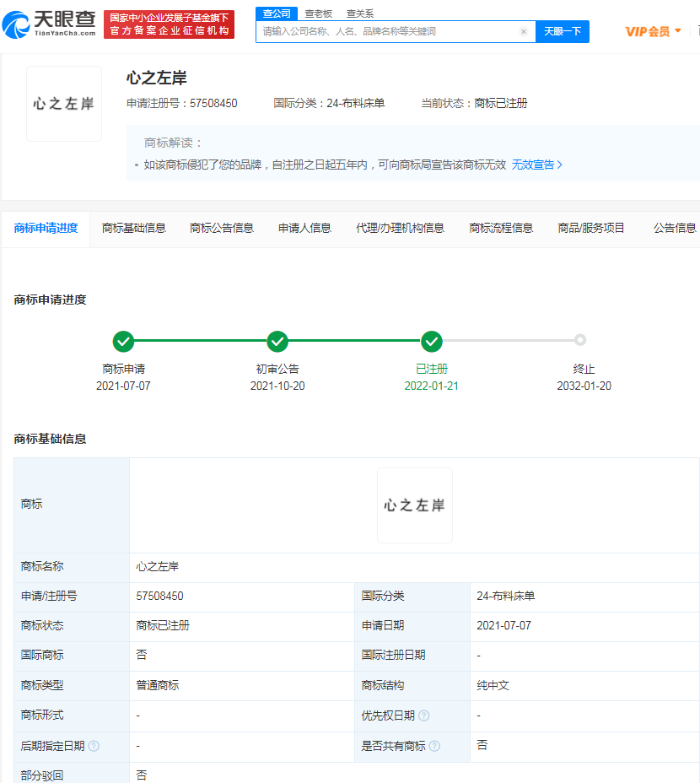Click the 天眼一下 search button
This screenshot has width=700, height=783.
pos(563,31)
